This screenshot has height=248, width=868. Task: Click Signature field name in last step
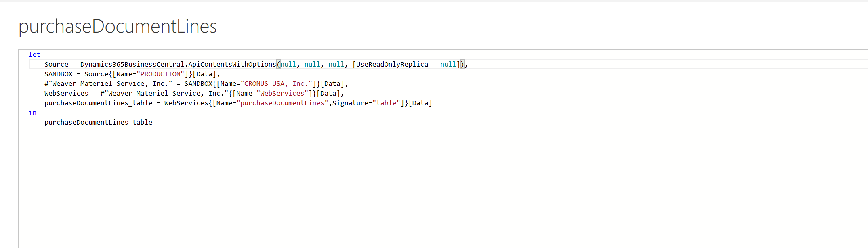pyautogui.click(x=350, y=103)
